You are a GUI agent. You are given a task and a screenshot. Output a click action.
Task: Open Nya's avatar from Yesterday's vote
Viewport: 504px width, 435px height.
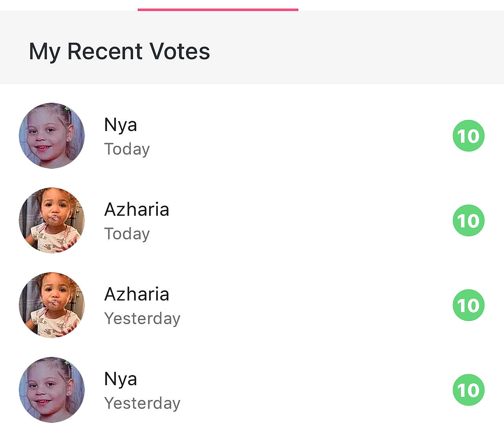pos(52,390)
